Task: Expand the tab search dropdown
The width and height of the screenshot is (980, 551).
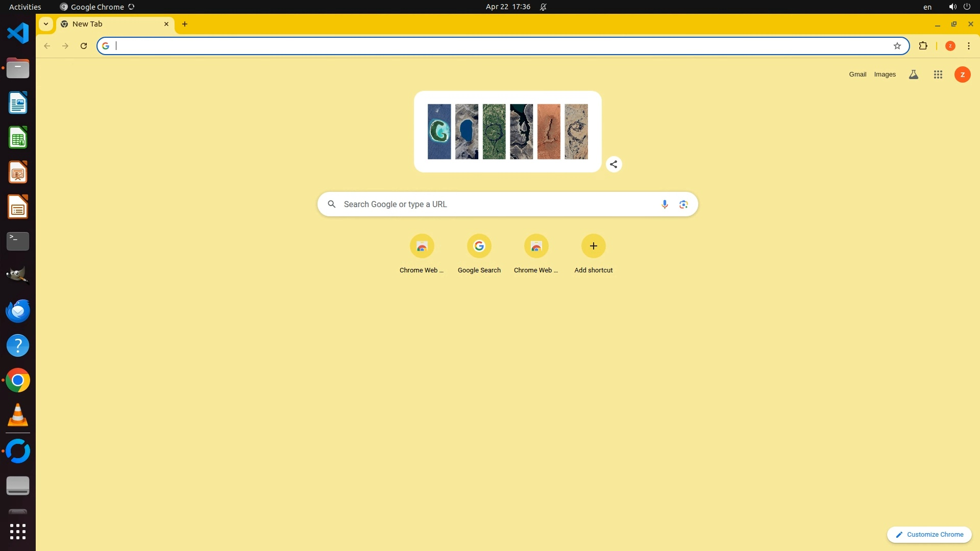Action: (x=46, y=24)
